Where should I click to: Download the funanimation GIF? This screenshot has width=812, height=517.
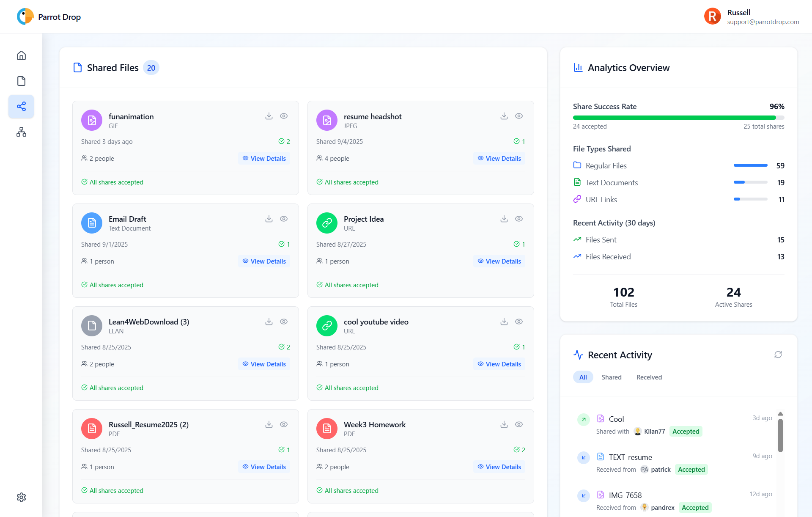[x=269, y=115]
